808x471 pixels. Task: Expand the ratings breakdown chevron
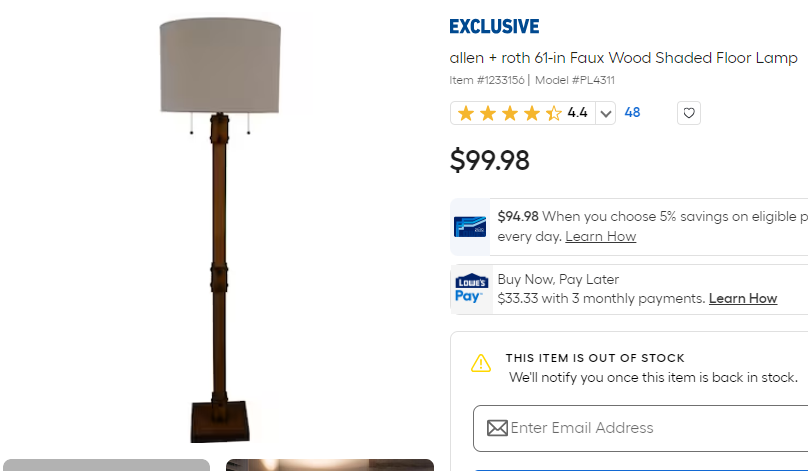click(605, 113)
